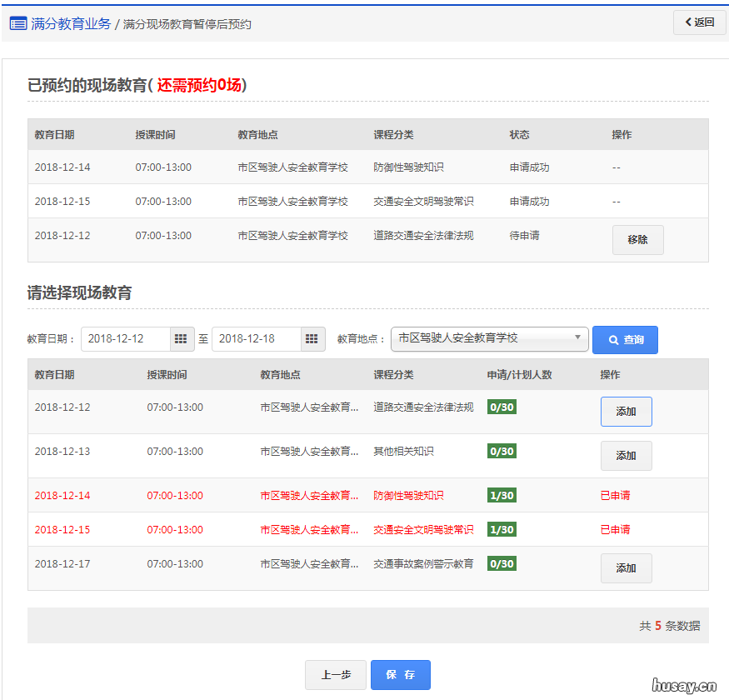Screen dimensions: 729x700
Task: Open the calendar picker for the end date
Action: pyautogui.click(x=312, y=339)
